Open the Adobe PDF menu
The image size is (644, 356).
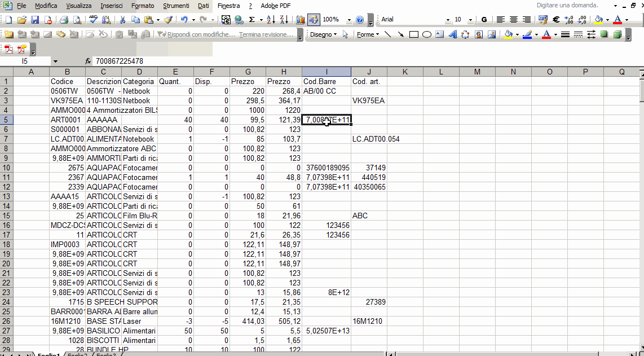click(x=275, y=6)
